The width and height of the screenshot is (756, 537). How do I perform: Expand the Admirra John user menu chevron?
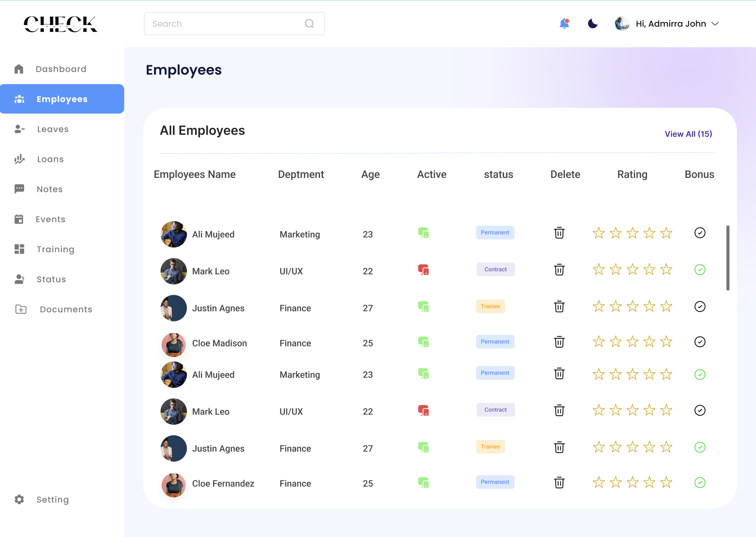tap(715, 24)
